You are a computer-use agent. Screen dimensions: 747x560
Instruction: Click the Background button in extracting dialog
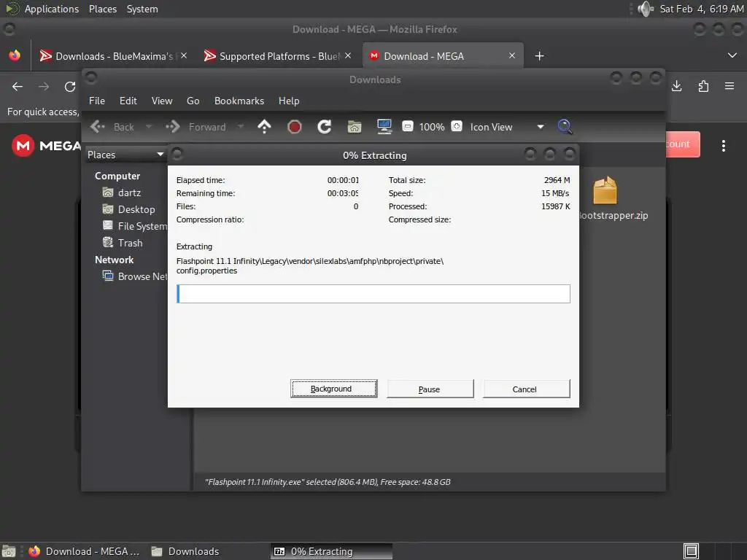[333, 389]
